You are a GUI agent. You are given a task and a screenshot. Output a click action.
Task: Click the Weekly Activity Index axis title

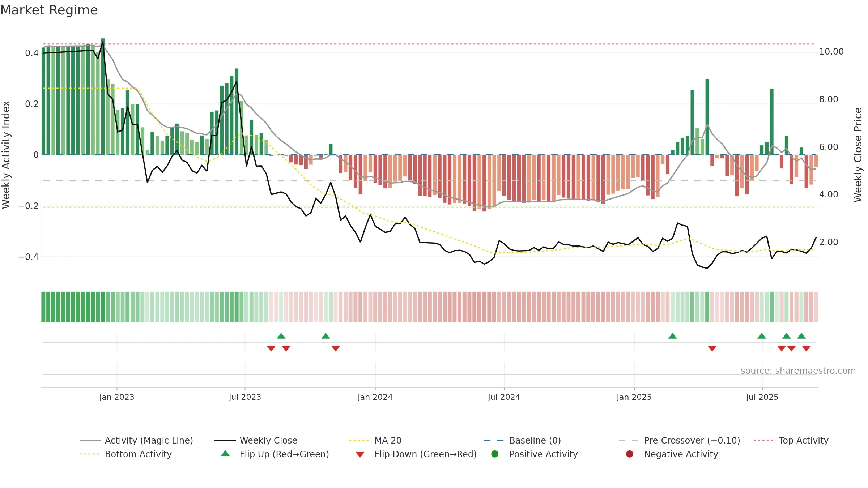coord(6,155)
